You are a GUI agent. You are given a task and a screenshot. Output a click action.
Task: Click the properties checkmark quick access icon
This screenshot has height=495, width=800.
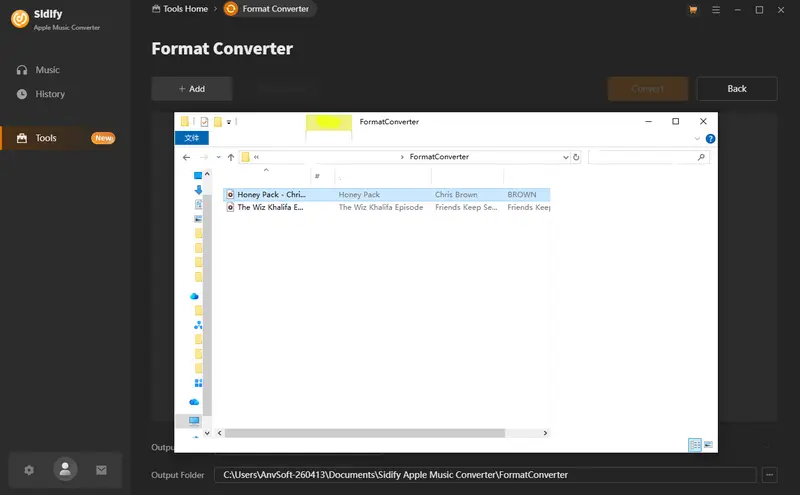(204, 121)
